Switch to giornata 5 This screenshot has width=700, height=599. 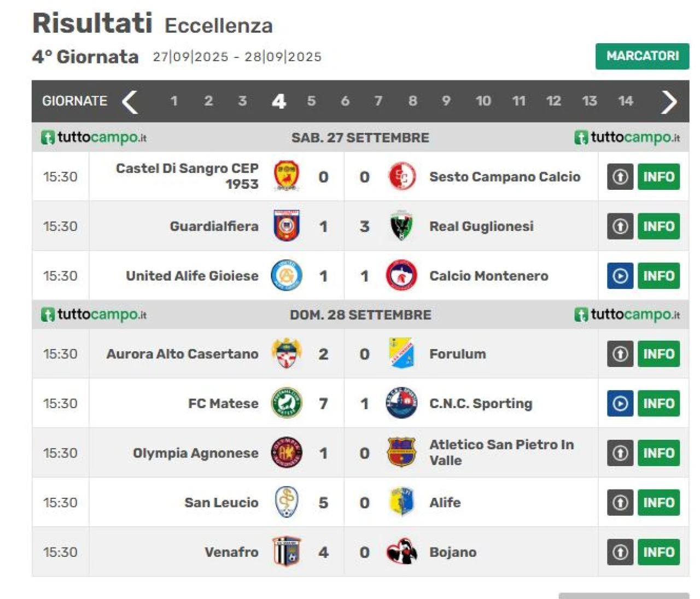pyautogui.click(x=311, y=101)
